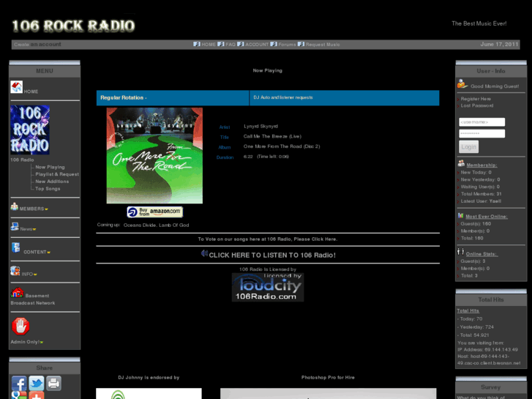This screenshot has height=399, width=532.
Task: Click Basement Broadcast Network link
Action: point(33,299)
